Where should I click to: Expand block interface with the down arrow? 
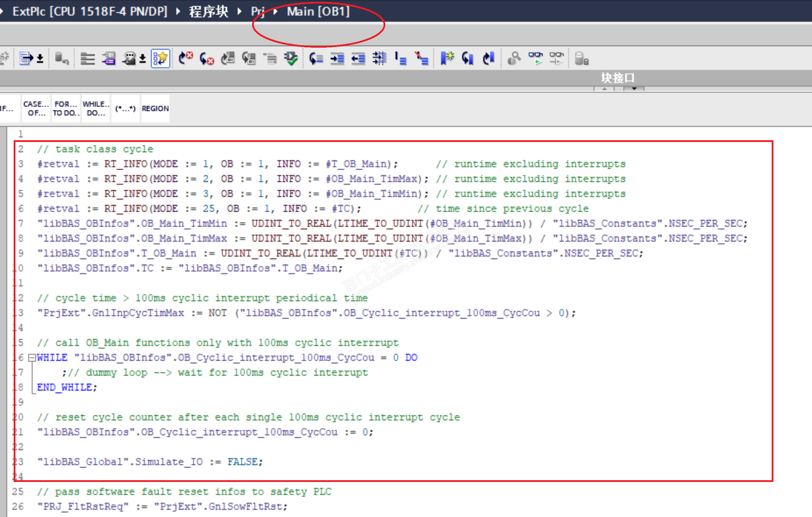(x=634, y=89)
